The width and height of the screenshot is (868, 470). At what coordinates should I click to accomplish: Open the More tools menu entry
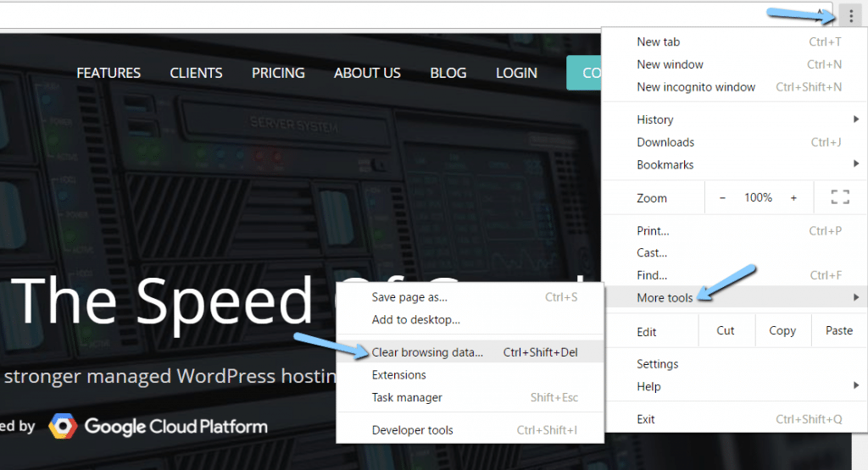735,297
